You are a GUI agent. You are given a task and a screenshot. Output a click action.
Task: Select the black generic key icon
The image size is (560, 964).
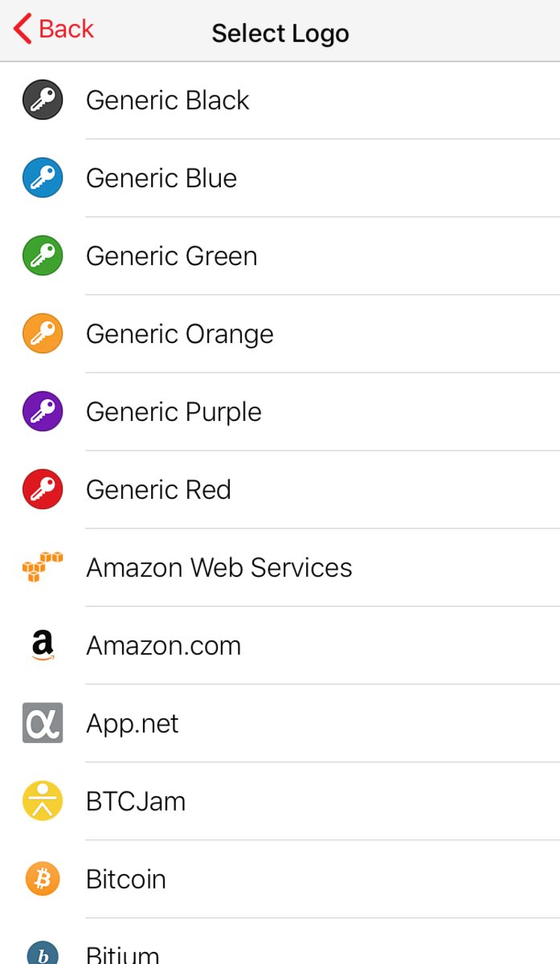[x=43, y=100]
